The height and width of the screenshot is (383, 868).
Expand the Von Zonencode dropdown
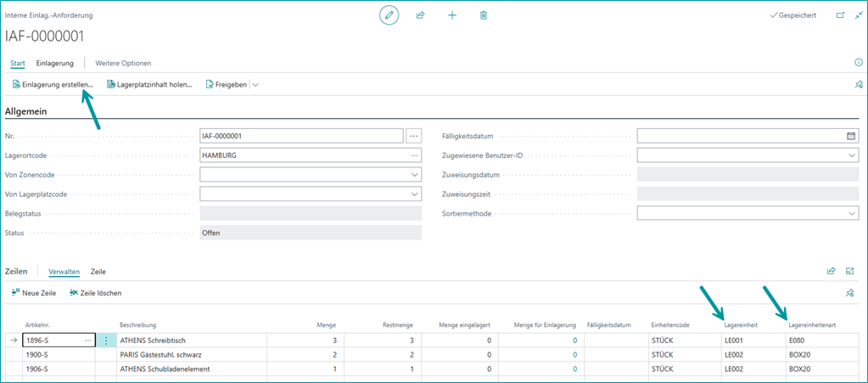[x=414, y=175]
